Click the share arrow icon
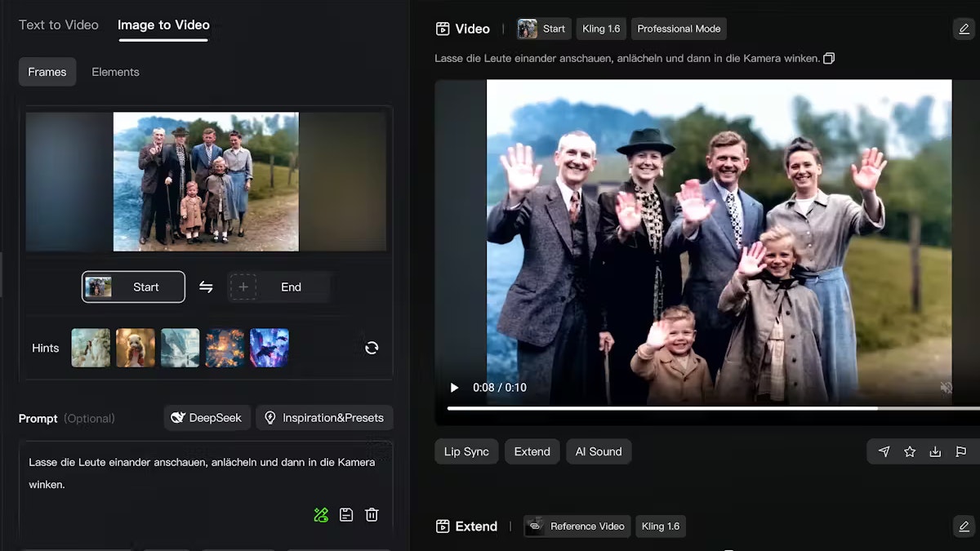Image resolution: width=980 pixels, height=551 pixels. click(884, 451)
